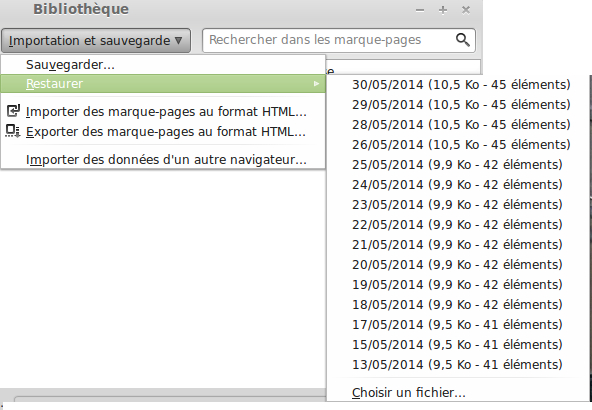Open the Importation et sauvegarde dropdown
Viewport: 592px width, 410px height.
[x=96, y=40]
